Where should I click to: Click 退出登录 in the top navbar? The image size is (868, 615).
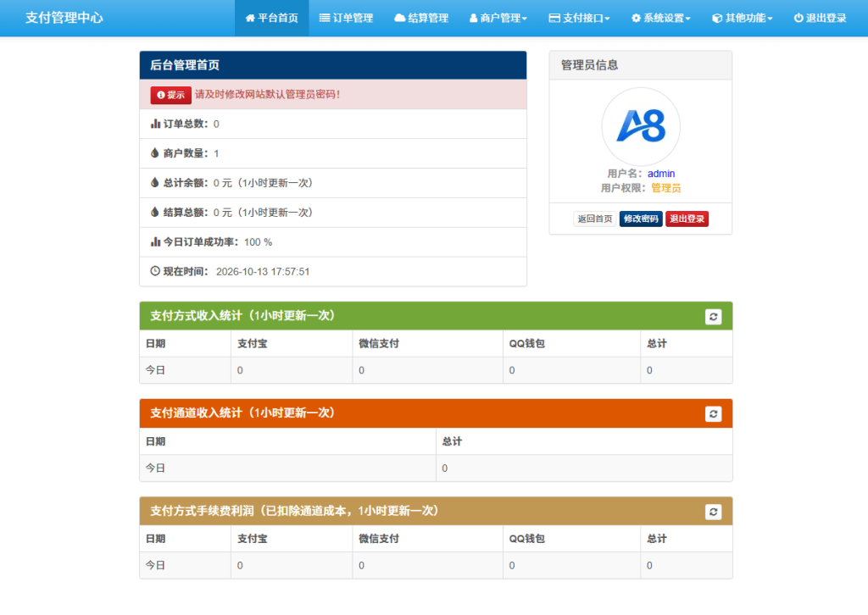tap(821, 19)
